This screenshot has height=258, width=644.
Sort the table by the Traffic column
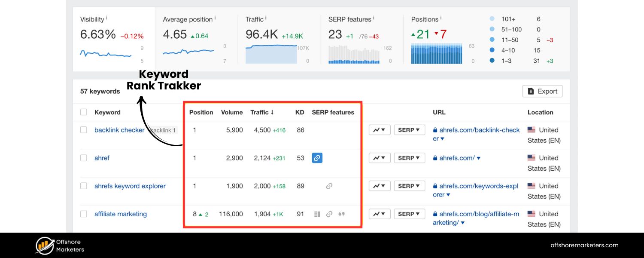coord(262,112)
